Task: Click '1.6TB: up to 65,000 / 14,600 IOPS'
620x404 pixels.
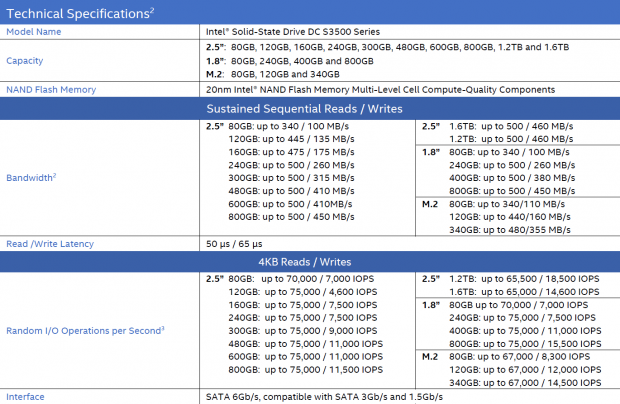Action: point(524,292)
